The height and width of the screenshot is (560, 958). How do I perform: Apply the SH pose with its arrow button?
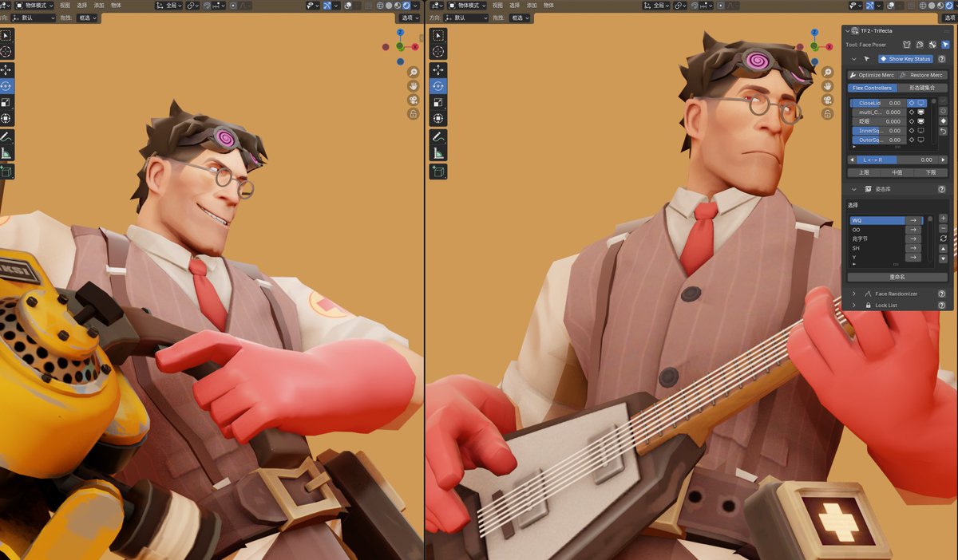912,248
